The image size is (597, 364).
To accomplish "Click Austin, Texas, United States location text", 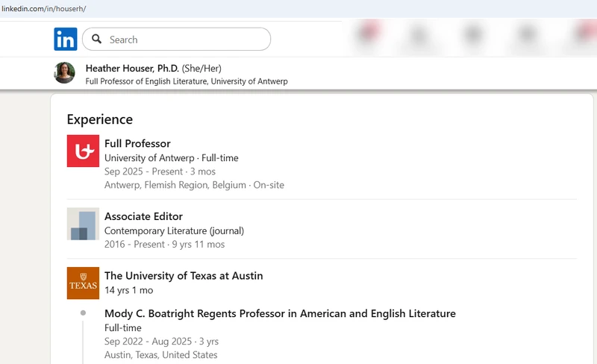I will point(160,355).
